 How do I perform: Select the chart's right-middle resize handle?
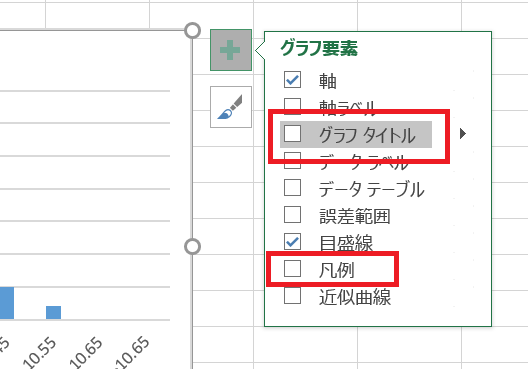tap(192, 246)
